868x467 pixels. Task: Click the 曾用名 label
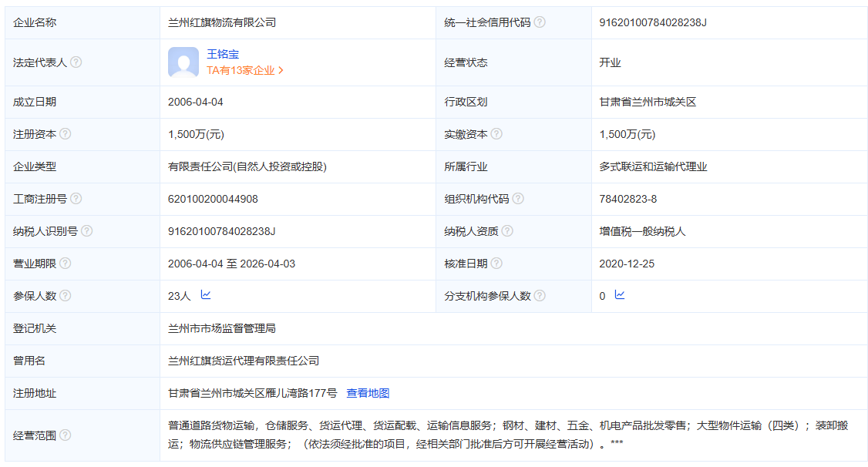point(29,361)
